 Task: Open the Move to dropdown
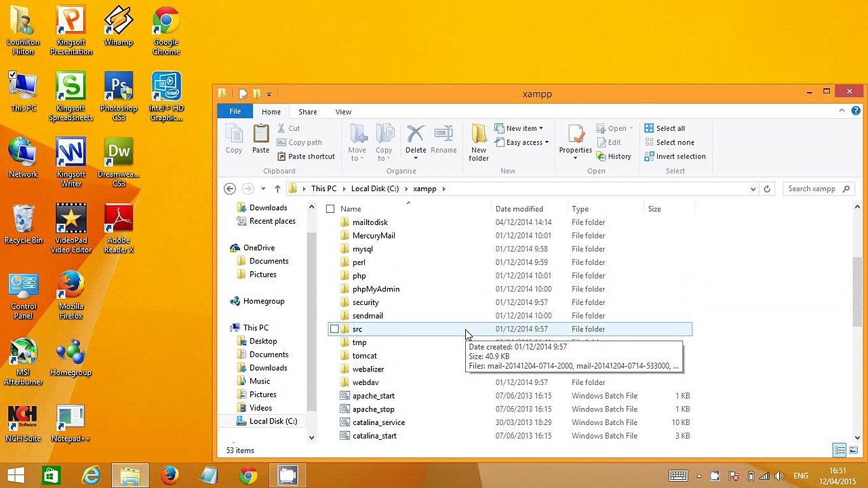[357, 144]
